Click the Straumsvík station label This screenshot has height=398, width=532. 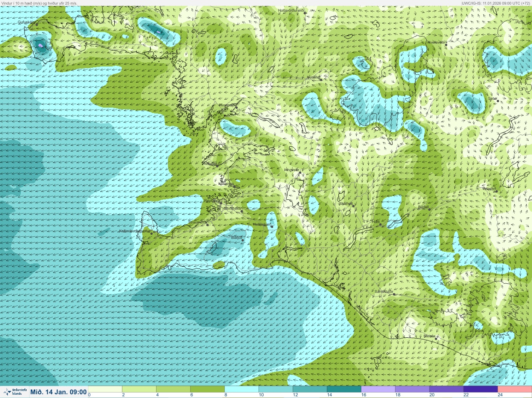(197, 223)
